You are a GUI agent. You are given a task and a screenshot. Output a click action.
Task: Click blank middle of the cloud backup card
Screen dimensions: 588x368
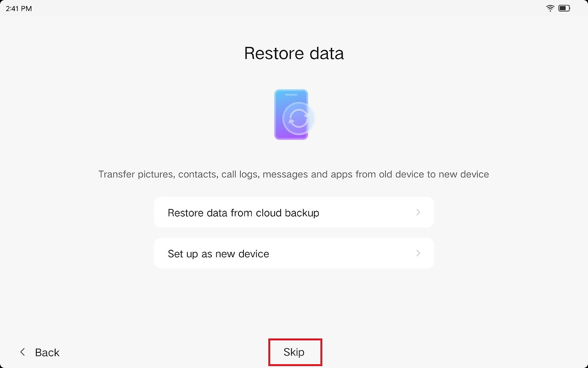[367, 212]
